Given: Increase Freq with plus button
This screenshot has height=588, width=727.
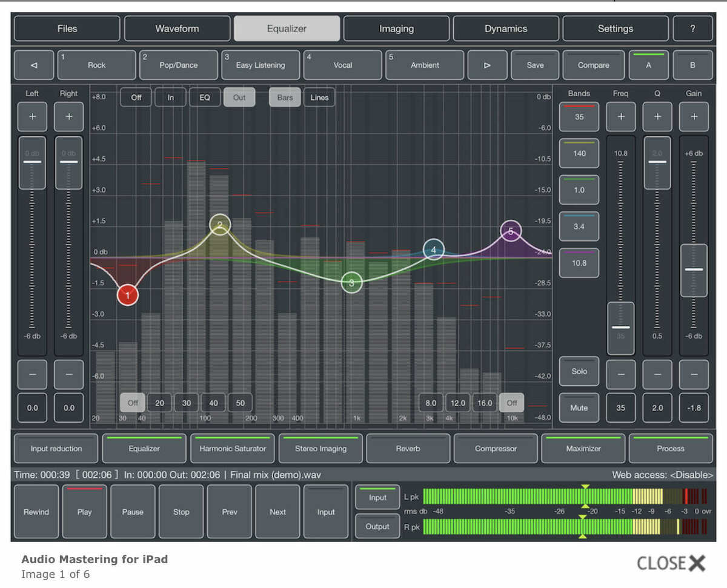Looking at the screenshot, I should tap(621, 117).
